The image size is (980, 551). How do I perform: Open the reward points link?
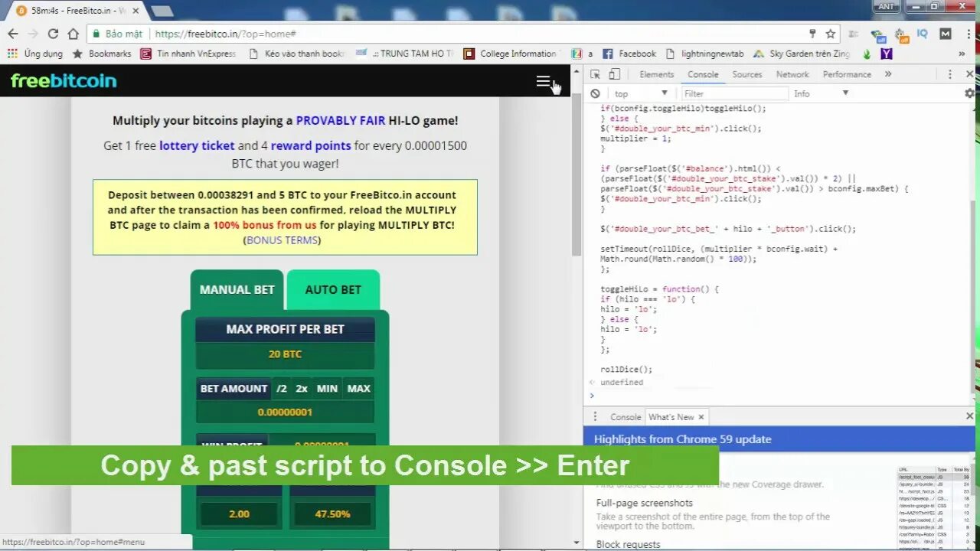coord(311,145)
